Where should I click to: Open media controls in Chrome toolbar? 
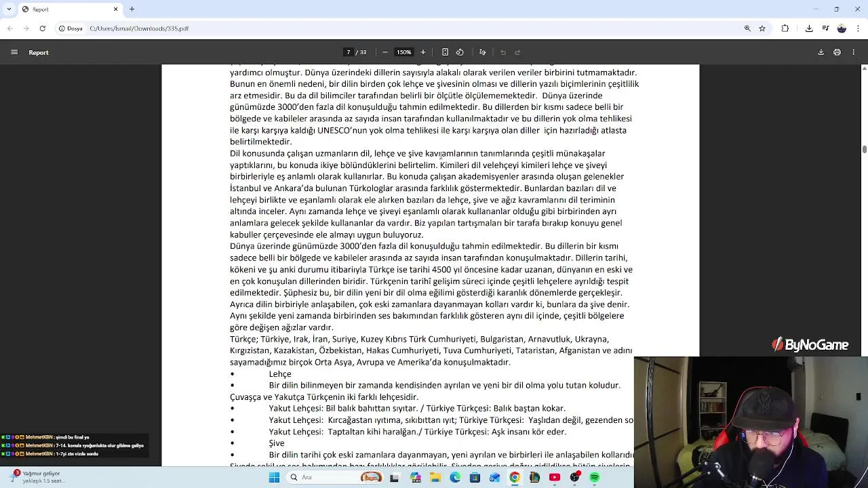coord(825,28)
